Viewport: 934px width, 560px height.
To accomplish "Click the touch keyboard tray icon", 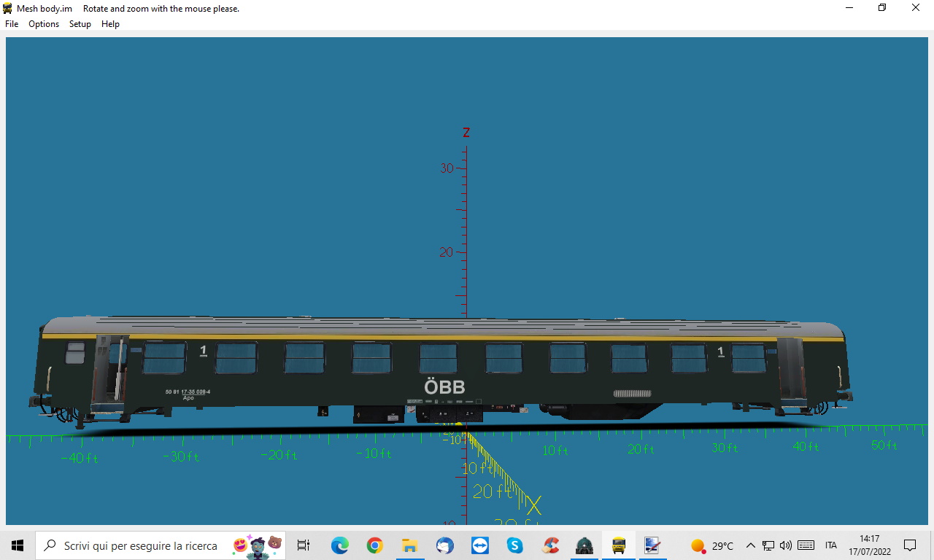I will [x=806, y=545].
